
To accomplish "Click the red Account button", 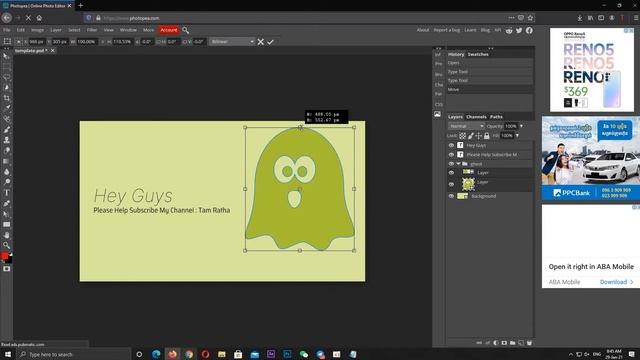I will click(169, 30).
